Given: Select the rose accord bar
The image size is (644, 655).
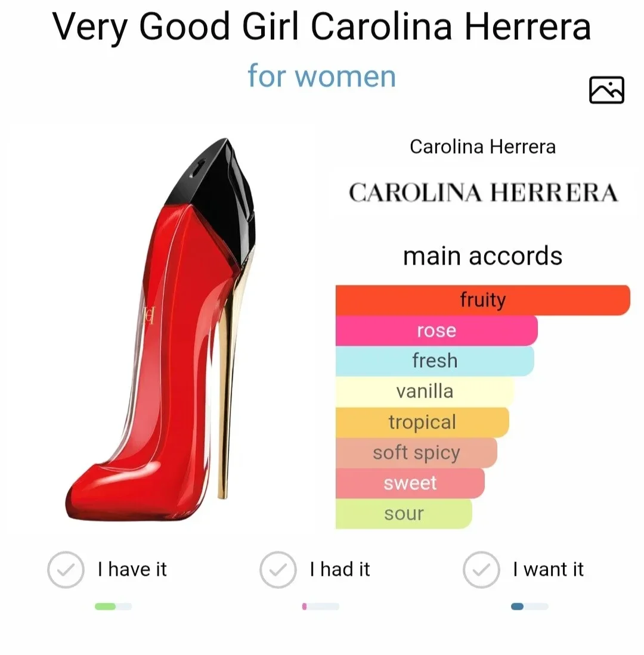Looking at the screenshot, I should (436, 330).
